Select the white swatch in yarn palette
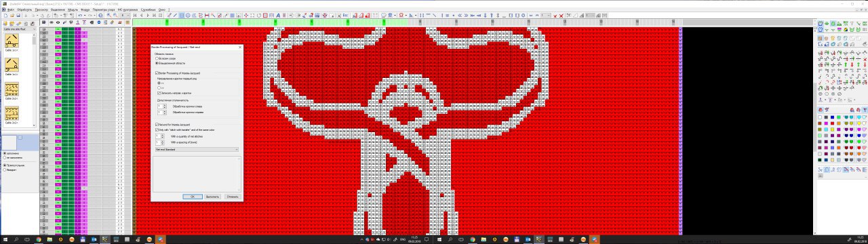 [820, 117]
